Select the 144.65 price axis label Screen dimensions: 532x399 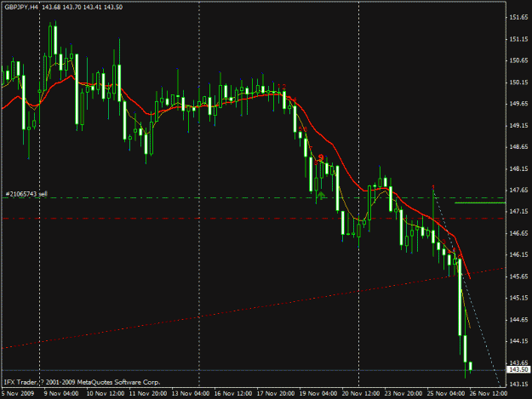[x=518, y=319]
